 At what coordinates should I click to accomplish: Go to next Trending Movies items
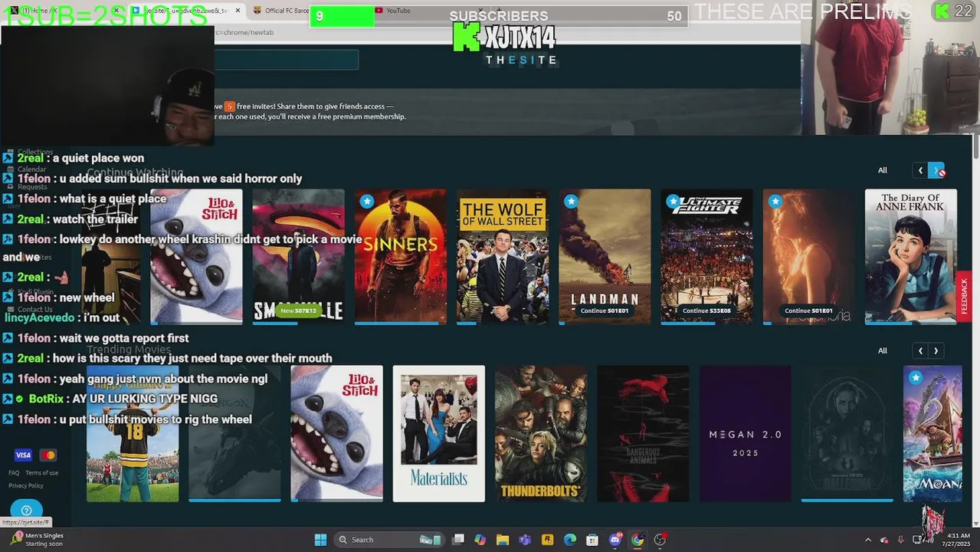(936, 350)
